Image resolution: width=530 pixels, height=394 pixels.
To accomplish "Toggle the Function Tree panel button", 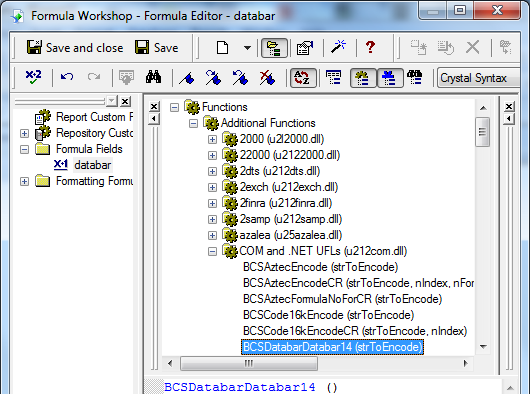I will [x=363, y=78].
